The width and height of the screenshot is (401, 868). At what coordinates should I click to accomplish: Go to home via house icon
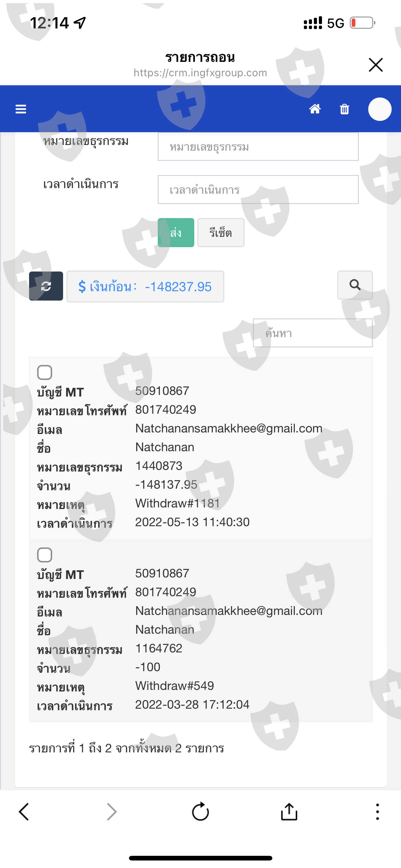click(x=315, y=109)
